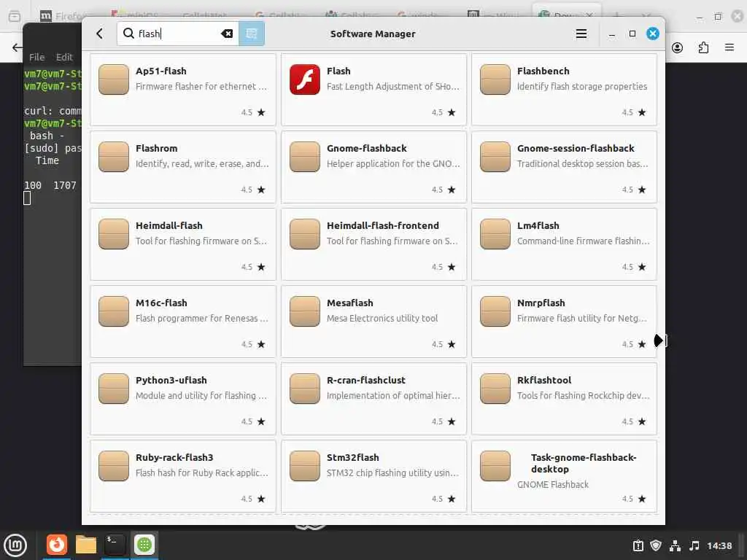Viewport: 747px width, 560px height.
Task: Open the Flashbench package icon
Action: coord(495,79)
